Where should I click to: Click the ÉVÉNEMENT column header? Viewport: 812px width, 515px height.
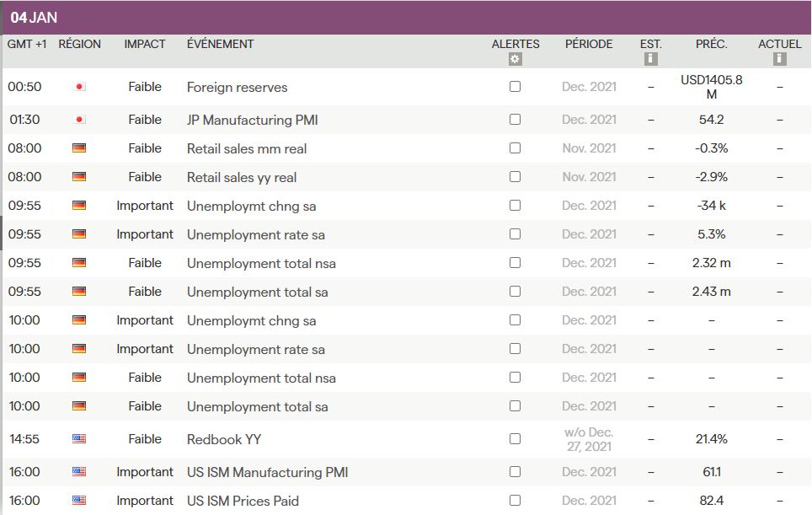point(221,44)
